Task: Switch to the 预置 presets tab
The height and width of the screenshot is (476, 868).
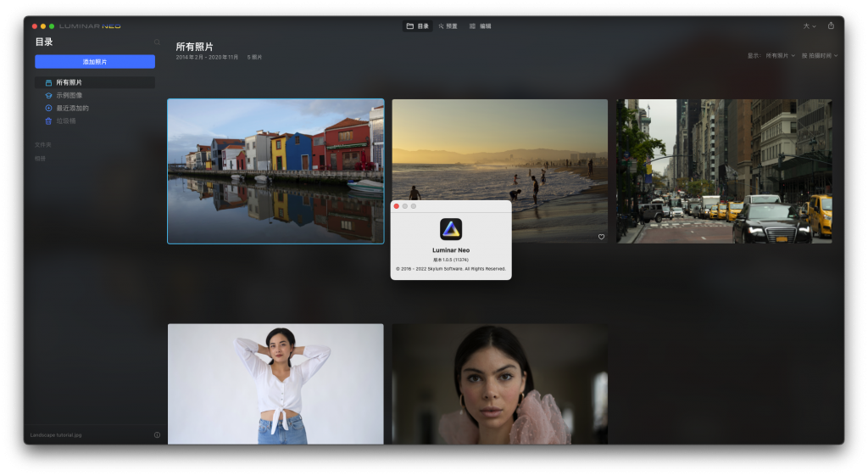Action: point(448,26)
